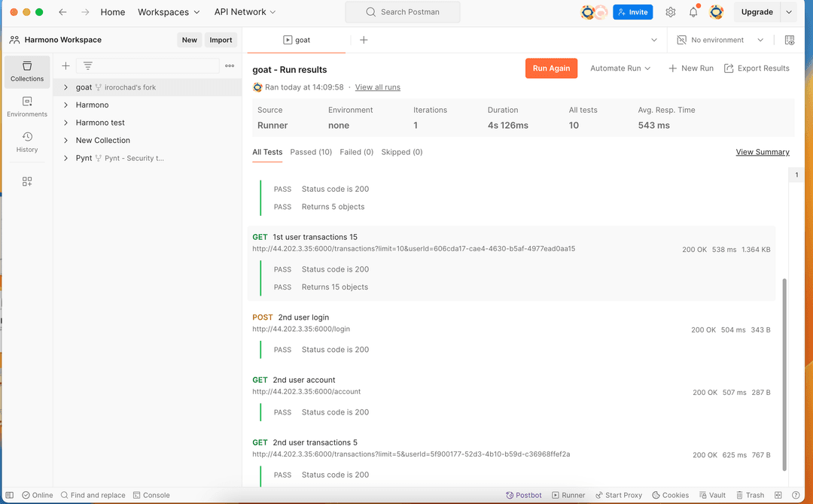Open the Settings gear icon
The image size is (813, 504).
click(670, 12)
